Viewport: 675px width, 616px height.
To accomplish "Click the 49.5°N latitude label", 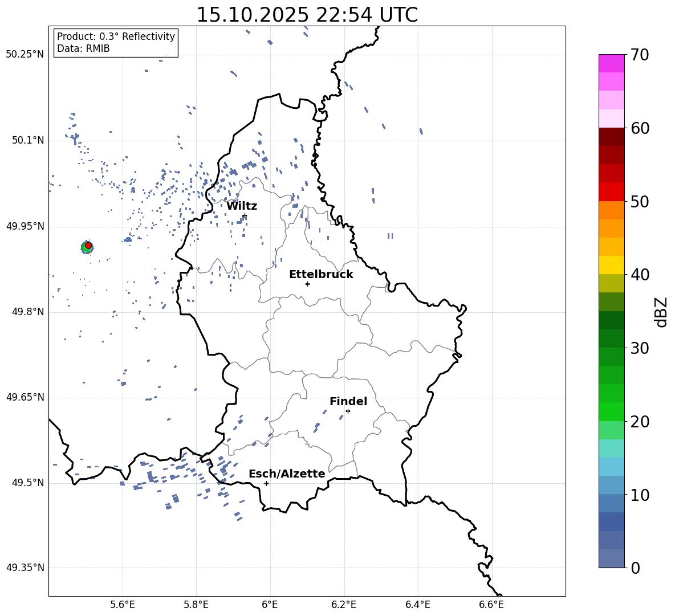I will coord(27,483).
